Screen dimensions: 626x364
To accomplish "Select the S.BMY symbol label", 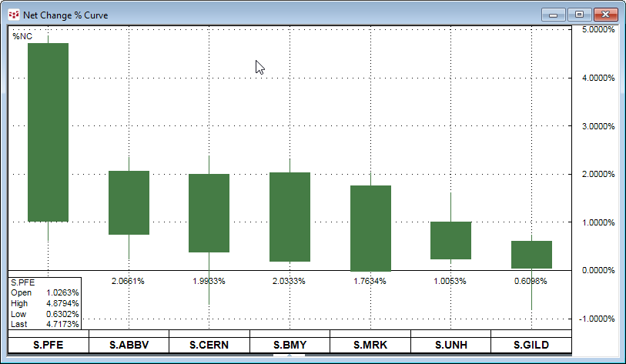I will (x=290, y=345).
